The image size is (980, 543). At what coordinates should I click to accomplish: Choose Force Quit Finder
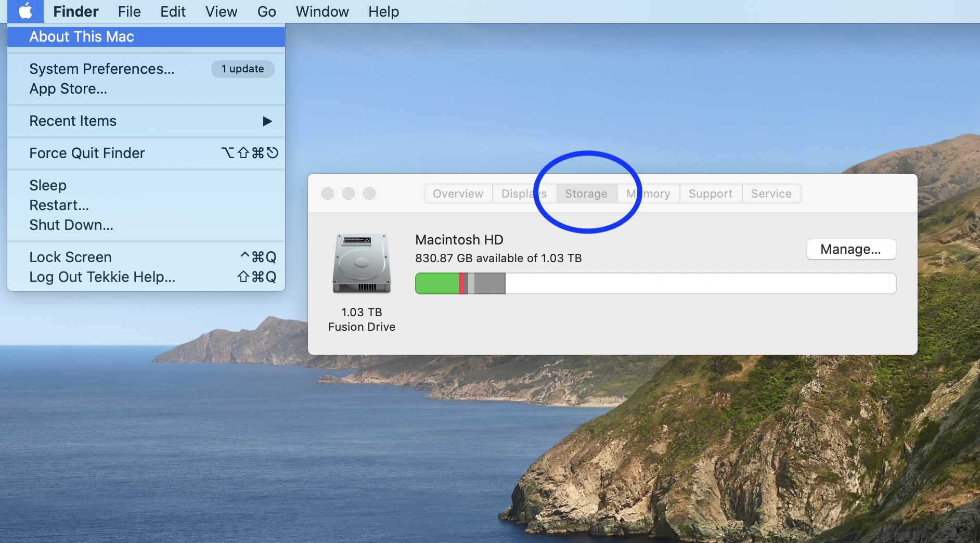click(146, 153)
